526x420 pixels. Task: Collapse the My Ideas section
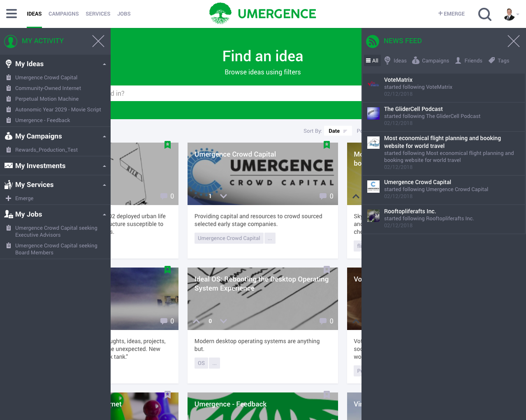coord(104,64)
